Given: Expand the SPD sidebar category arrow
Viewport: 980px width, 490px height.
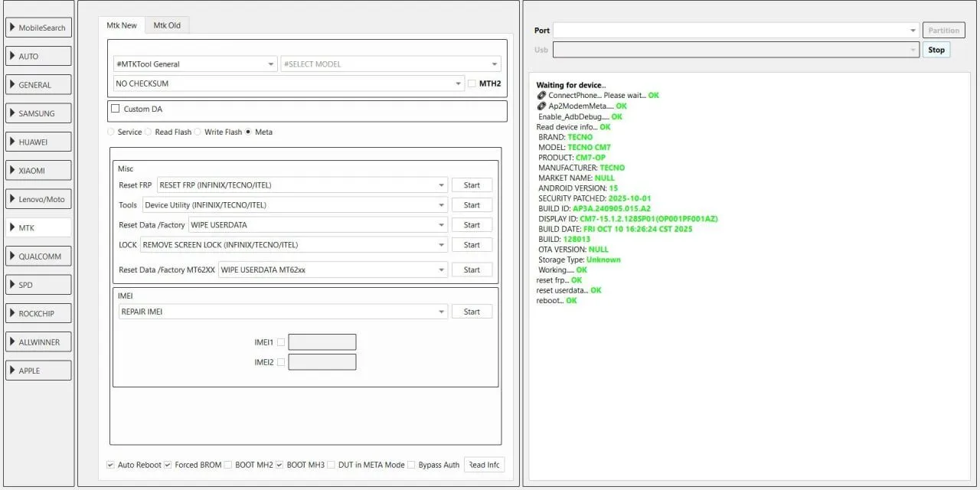Looking at the screenshot, I should click(12, 285).
